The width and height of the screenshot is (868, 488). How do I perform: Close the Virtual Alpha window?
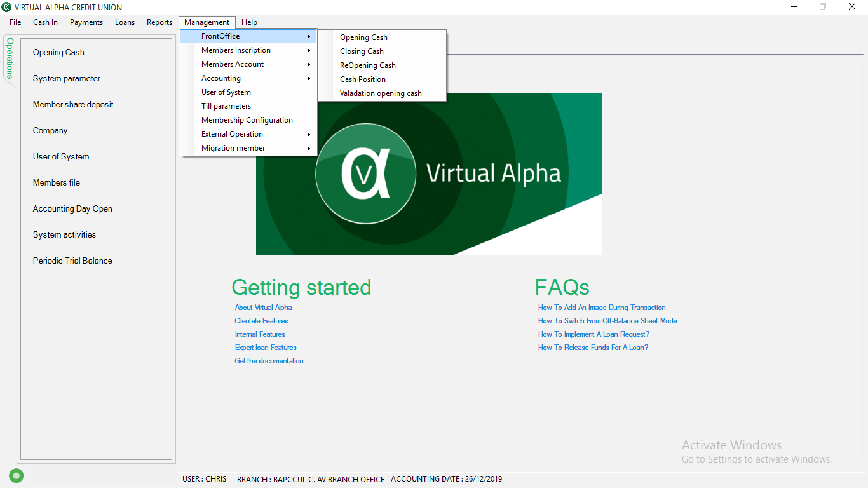852,7
